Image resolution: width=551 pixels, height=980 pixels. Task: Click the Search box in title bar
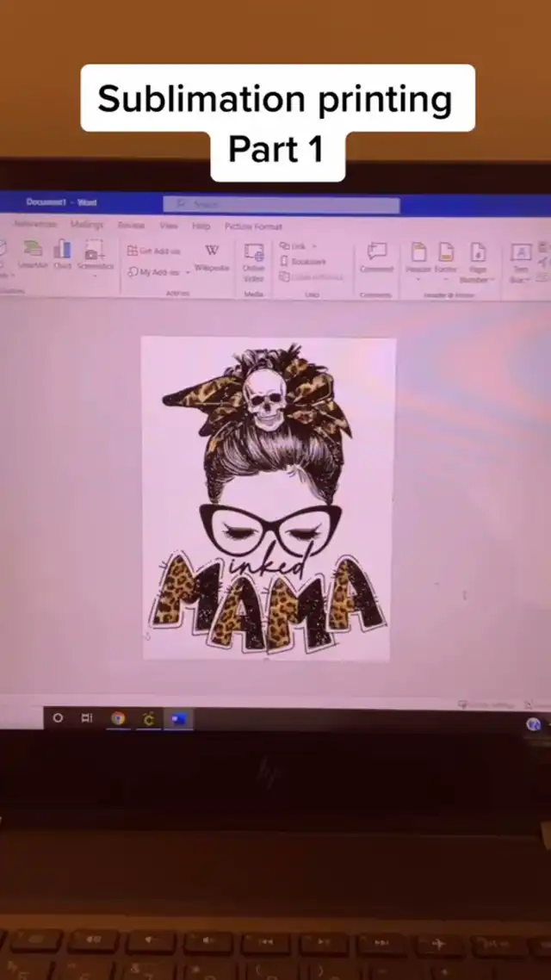[281, 204]
